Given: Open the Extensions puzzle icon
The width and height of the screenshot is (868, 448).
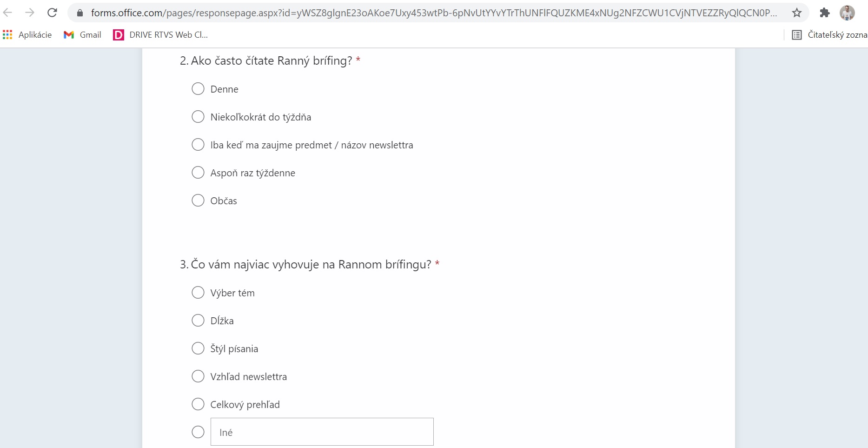Looking at the screenshot, I should [x=825, y=13].
